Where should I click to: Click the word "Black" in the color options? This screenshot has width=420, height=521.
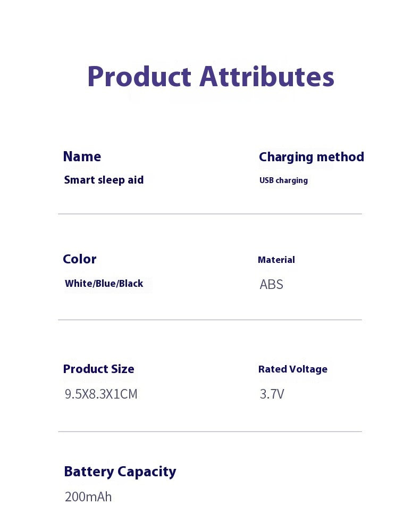point(131,284)
